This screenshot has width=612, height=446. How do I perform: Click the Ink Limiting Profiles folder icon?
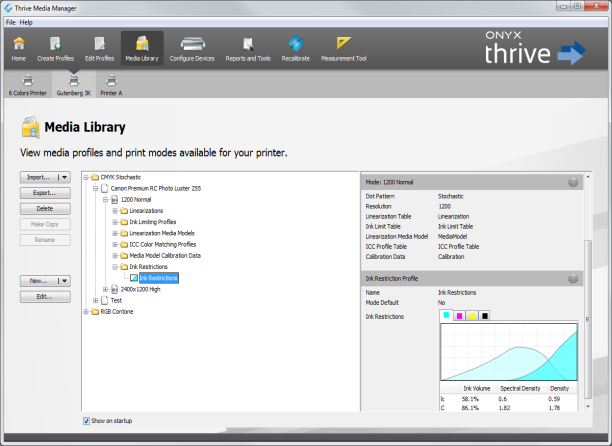124,222
